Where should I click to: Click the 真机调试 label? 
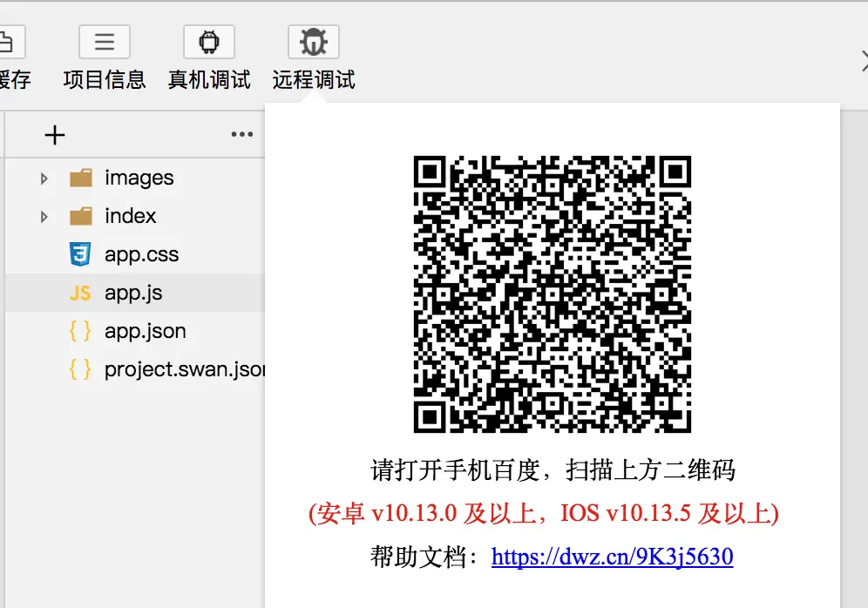209,79
